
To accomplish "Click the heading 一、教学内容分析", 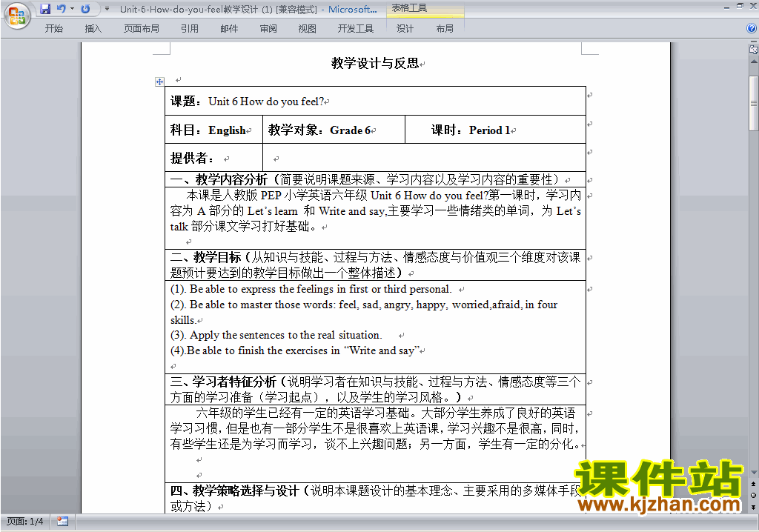I will 219,179.
